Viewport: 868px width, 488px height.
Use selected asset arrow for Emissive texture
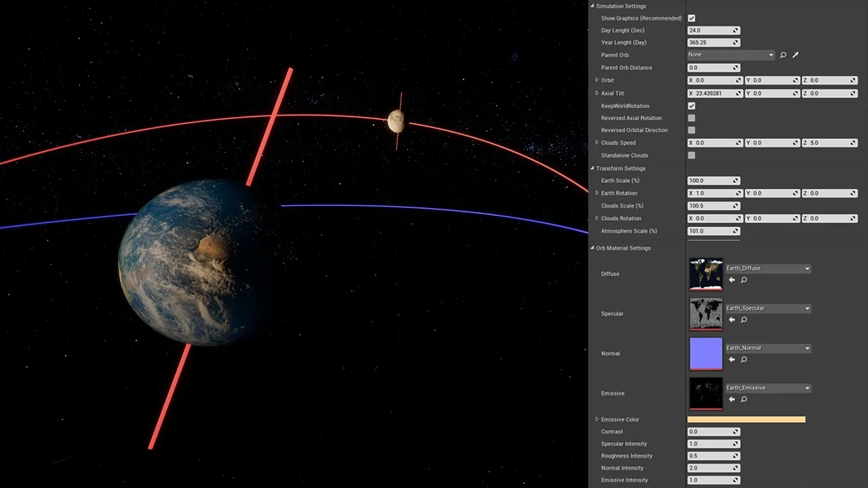pos(732,400)
